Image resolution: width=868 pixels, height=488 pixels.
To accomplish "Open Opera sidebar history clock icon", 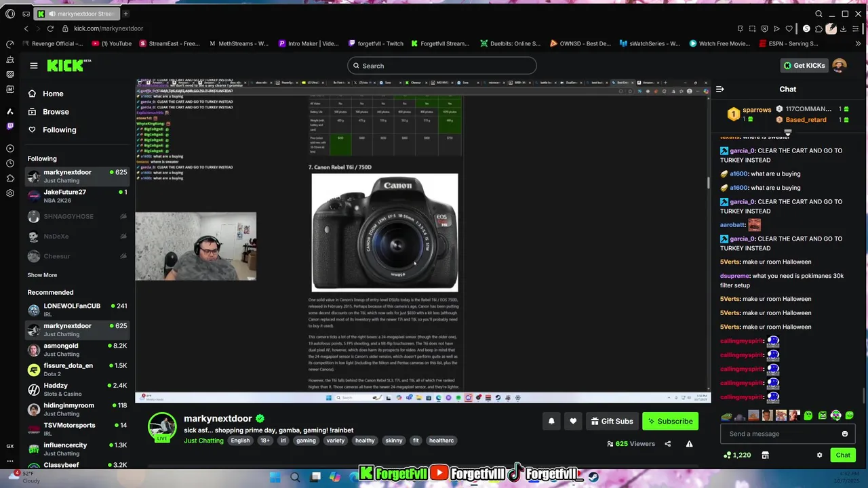I will (10, 163).
